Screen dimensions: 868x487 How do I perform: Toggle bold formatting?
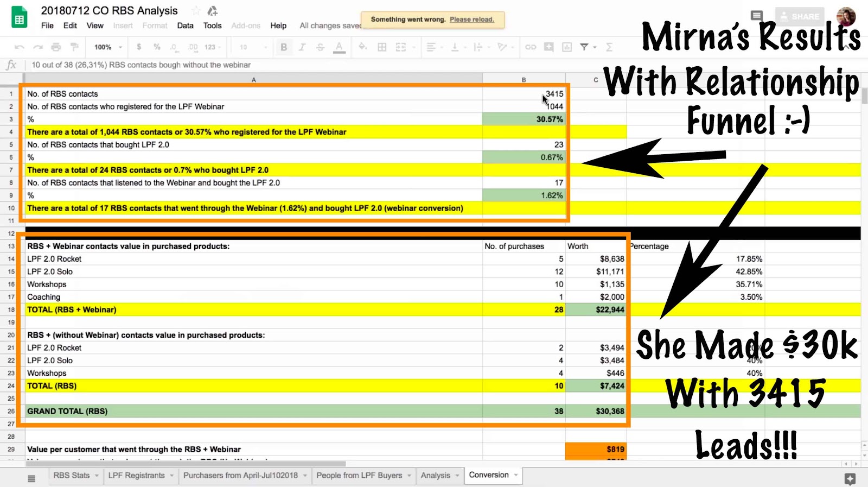point(284,47)
